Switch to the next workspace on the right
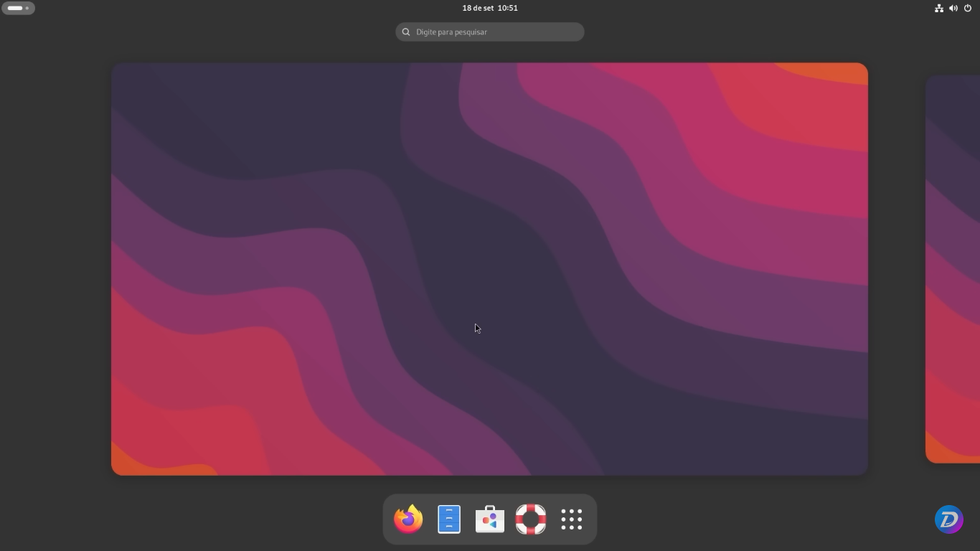 coord(953,268)
